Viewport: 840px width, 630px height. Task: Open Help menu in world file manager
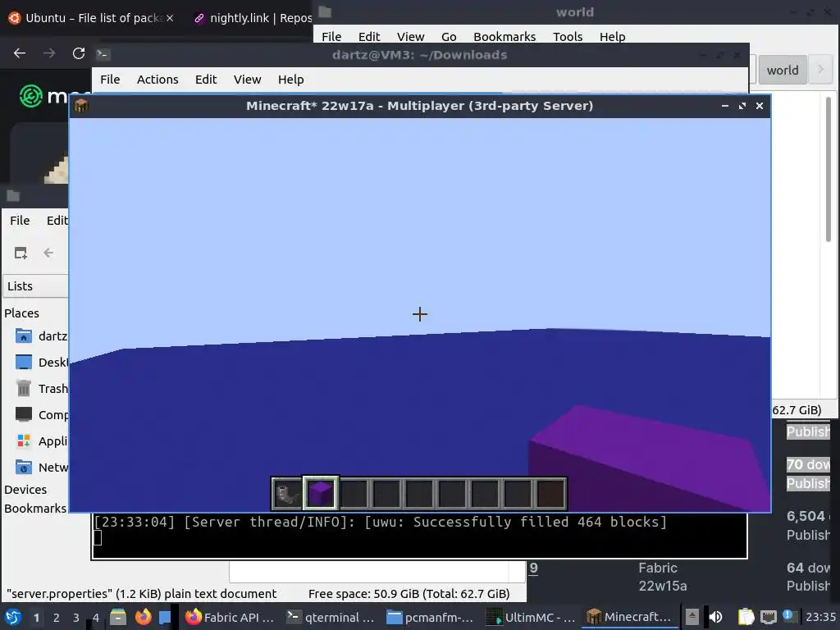pyautogui.click(x=612, y=36)
